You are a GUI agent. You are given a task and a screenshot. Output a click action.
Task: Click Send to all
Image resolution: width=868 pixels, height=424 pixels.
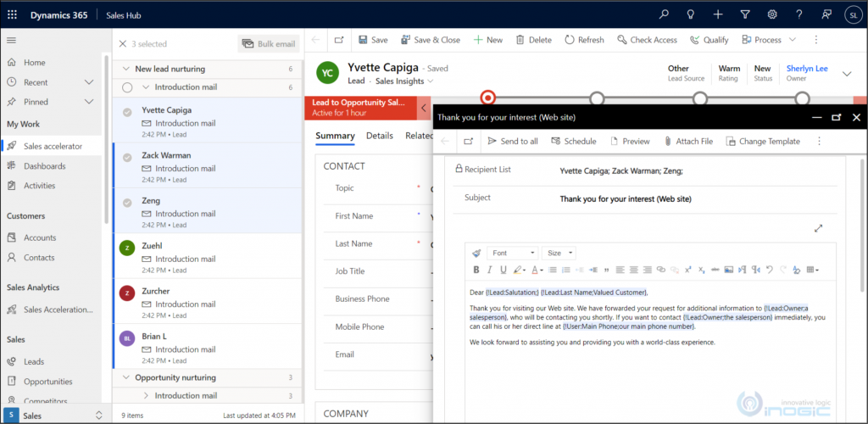(513, 141)
